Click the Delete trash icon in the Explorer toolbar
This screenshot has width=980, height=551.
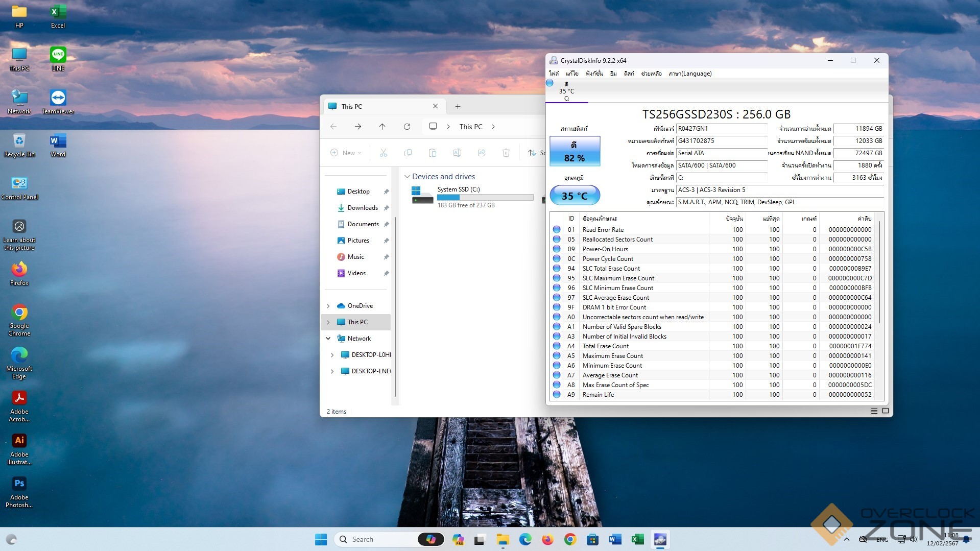[x=506, y=153]
